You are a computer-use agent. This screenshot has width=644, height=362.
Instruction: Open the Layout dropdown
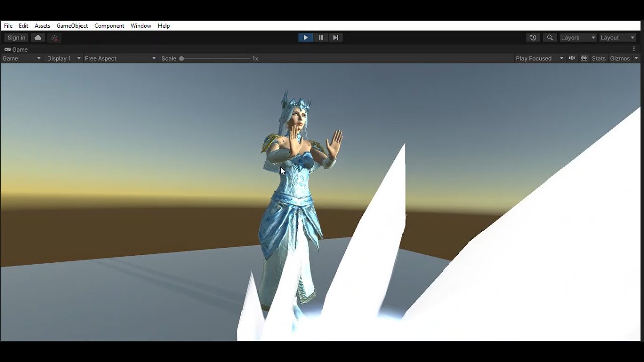(618, 38)
